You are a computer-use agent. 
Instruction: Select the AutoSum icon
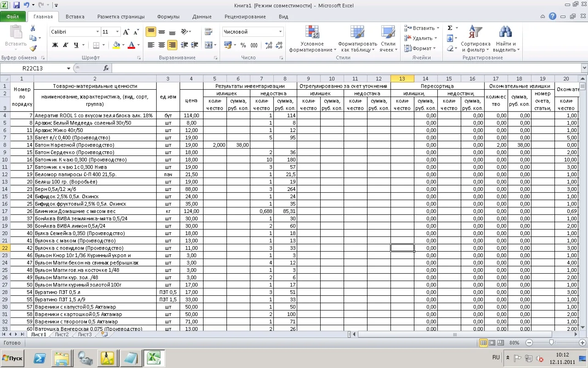point(449,28)
